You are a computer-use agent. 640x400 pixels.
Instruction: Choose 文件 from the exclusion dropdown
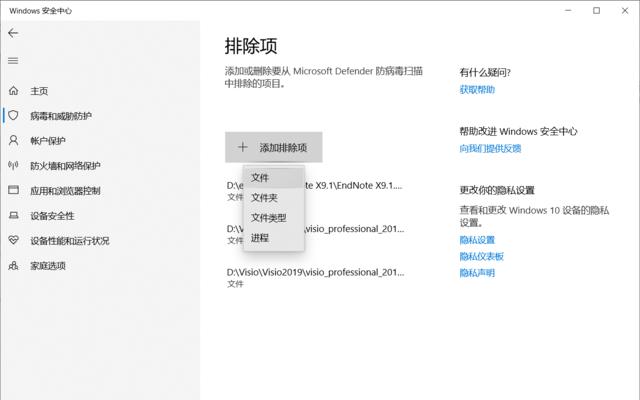tap(273, 178)
